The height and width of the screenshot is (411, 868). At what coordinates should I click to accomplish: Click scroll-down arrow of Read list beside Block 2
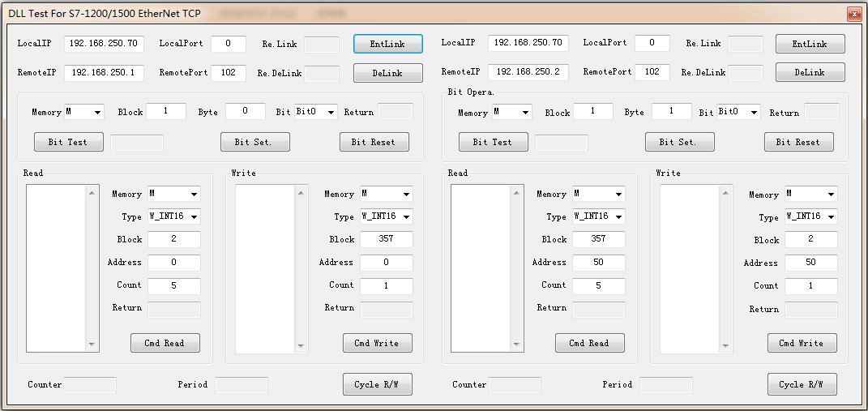click(x=92, y=345)
